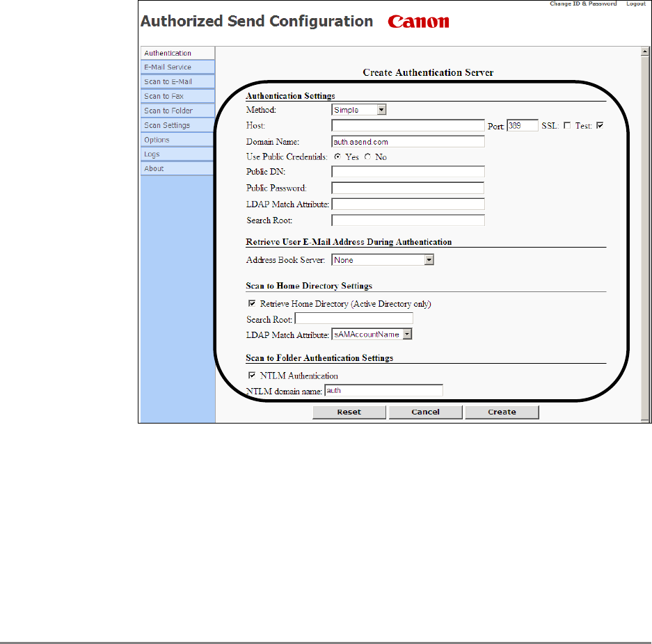Open Scan Settings page
Viewport: 652px width, 644px height.
click(177, 125)
